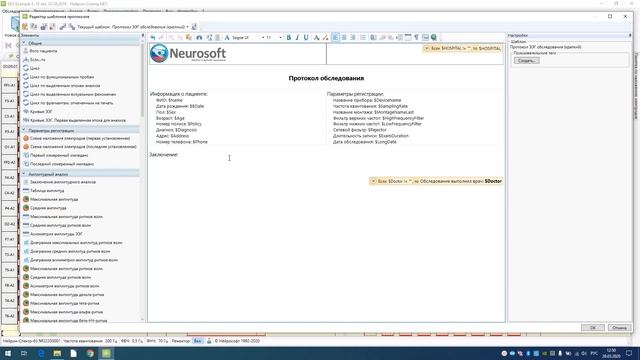Viewport: 640px width, 360px height.
Task: Click the 'Создать...' button
Action: tap(526, 60)
